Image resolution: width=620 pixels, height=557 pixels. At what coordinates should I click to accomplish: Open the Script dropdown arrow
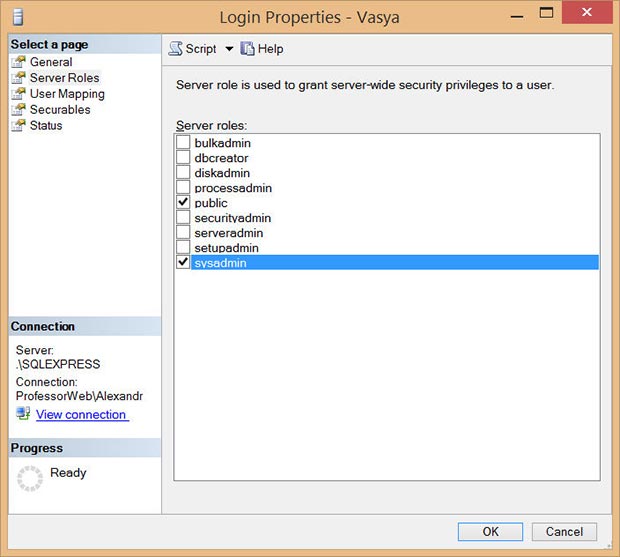click(x=229, y=49)
